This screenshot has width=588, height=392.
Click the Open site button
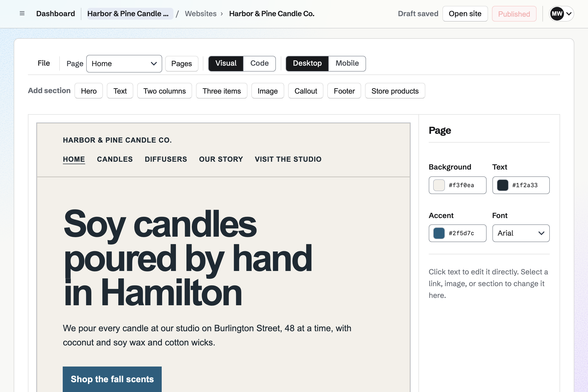coord(465,14)
